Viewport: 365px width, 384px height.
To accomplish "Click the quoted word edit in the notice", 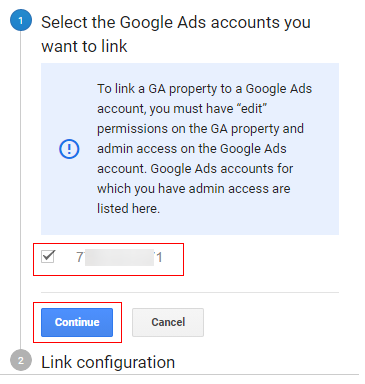I will pyautogui.click(x=253, y=109).
